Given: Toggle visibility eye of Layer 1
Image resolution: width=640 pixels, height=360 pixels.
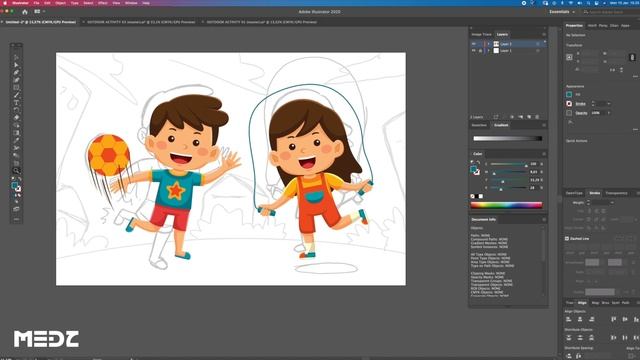Looking at the screenshot, I should click(473, 51).
